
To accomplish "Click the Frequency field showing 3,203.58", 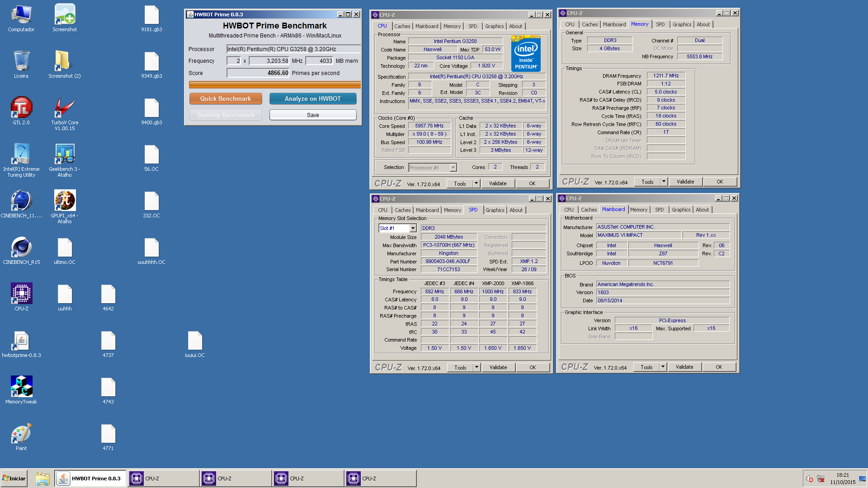I will point(269,61).
